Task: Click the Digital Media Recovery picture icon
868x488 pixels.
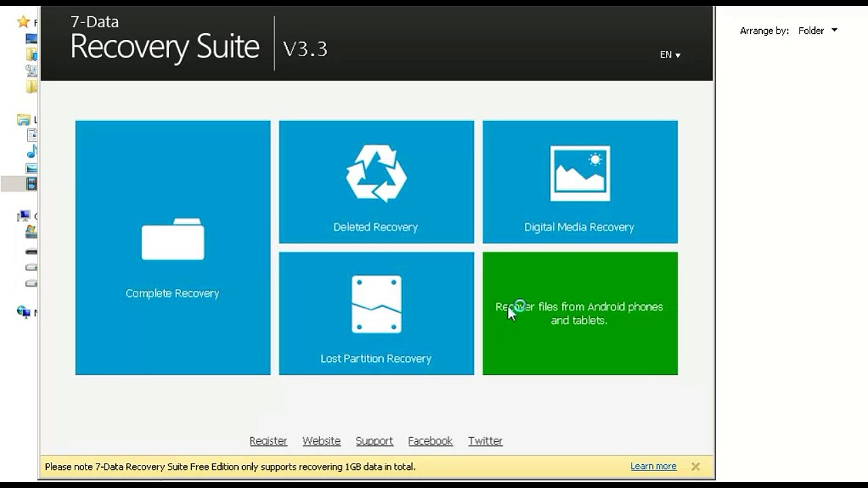Action: pos(580,174)
